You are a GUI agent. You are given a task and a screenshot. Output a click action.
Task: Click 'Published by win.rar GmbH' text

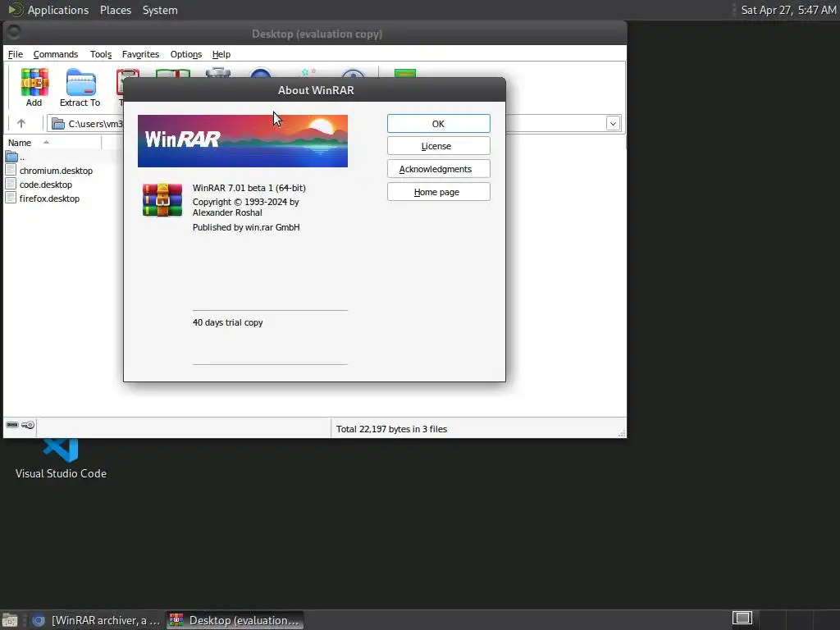(x=246, y=227)
